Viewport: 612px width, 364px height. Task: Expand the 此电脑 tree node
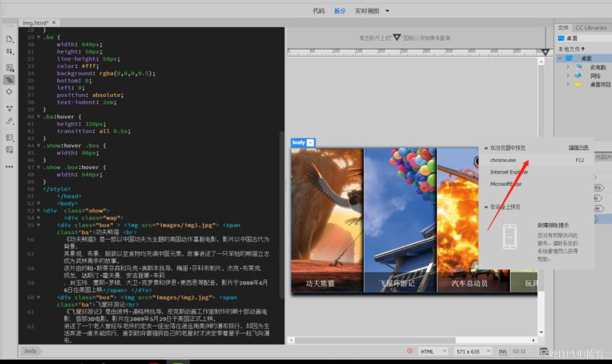point(568,67)
